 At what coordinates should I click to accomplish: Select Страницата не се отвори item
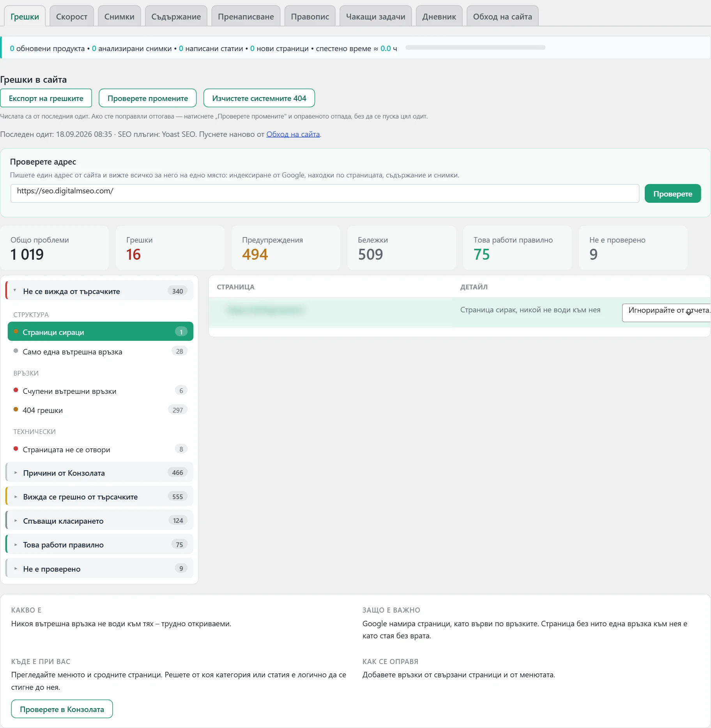pyautogui.click(x=101, y=450)
